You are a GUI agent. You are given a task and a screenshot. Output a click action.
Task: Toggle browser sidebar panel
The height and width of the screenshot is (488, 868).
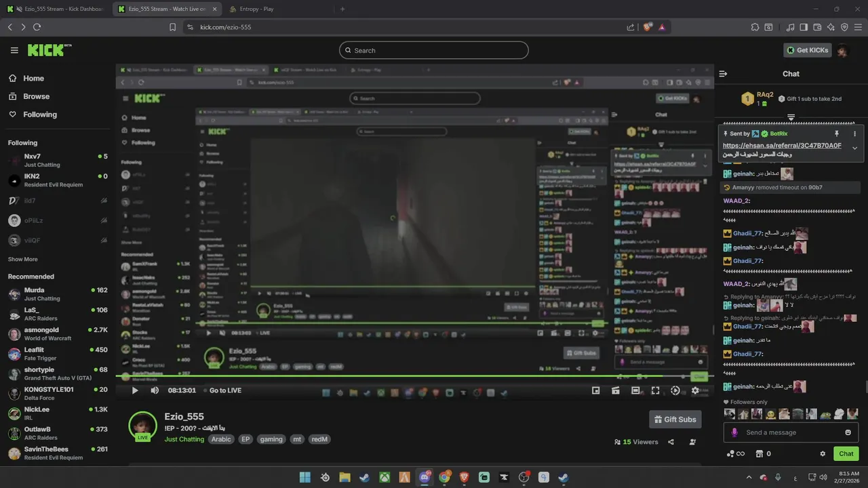coord(804,27)
